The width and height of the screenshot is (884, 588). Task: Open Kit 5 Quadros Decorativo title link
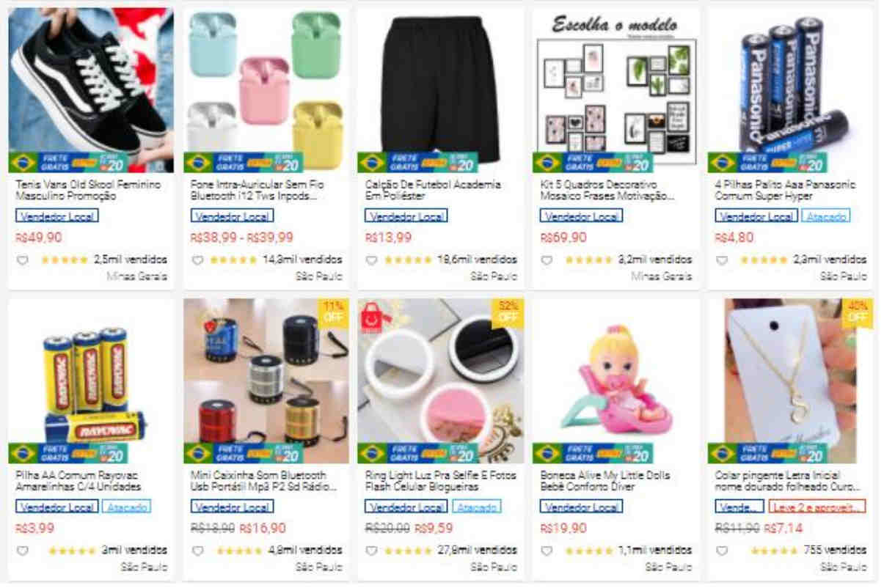coord(607,191)
